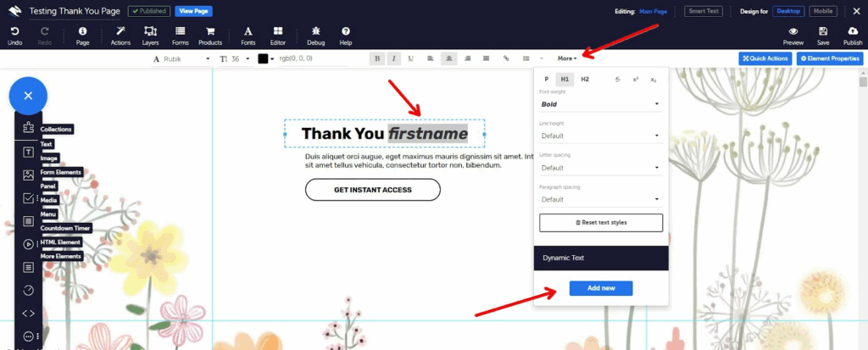Toggle bold formatting button
This screenshot has height=350, width=868.
coord(377,58)
